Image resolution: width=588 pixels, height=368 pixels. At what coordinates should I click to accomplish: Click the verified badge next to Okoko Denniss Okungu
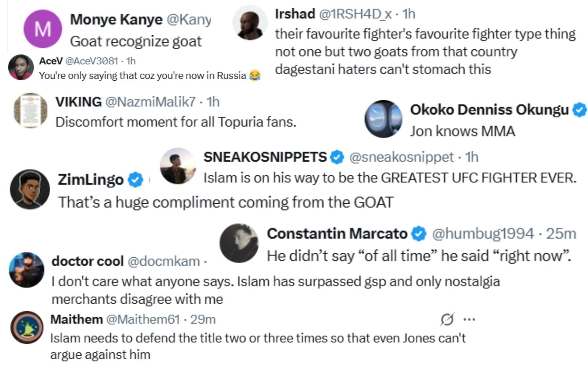point(579,110)
